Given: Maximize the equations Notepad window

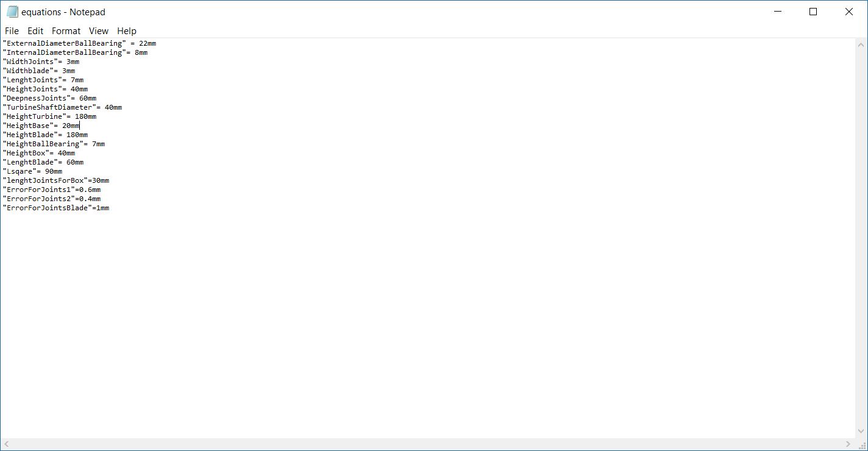Looking at the screenshot, I should [813, 12].
